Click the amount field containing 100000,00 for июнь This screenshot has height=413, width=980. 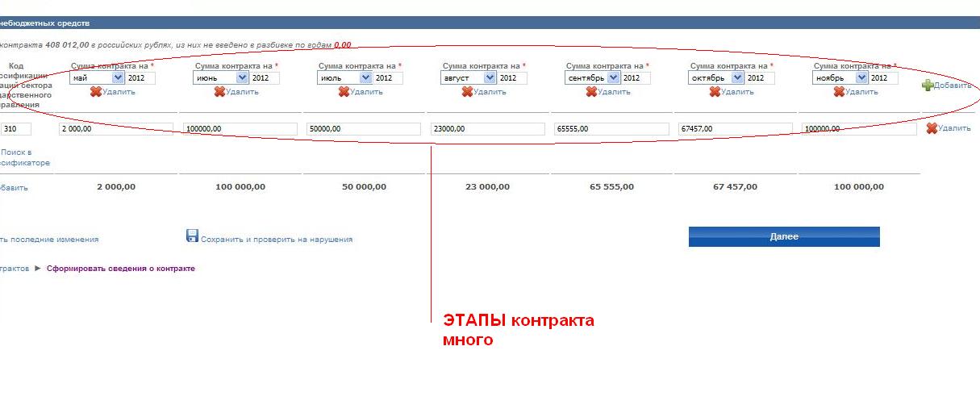240,129
